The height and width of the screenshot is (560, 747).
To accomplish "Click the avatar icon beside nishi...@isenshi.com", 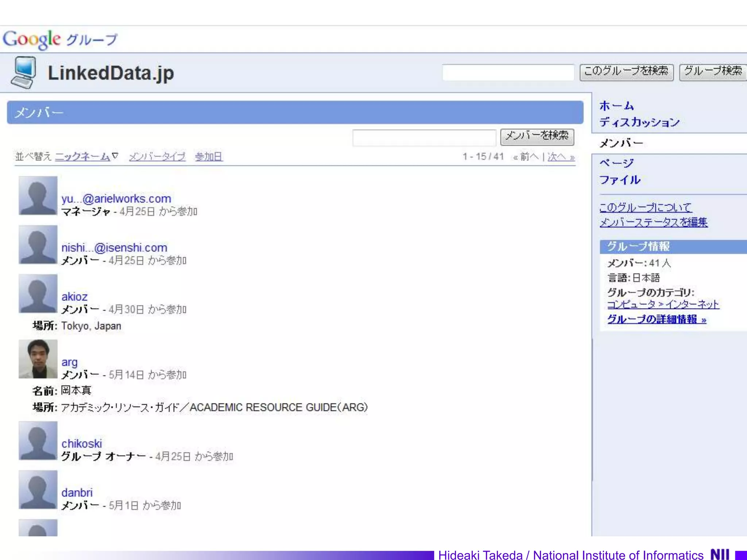I will pyautogui.click(x=38, y=245).
